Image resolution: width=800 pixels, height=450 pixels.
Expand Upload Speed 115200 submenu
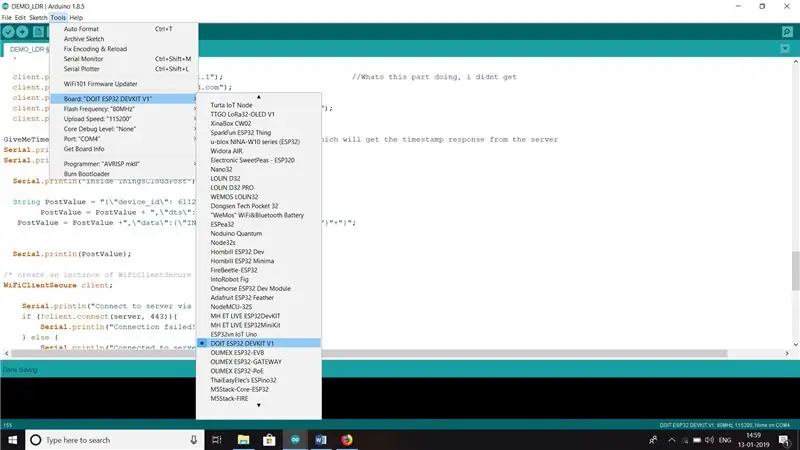(x=124, y=119)
